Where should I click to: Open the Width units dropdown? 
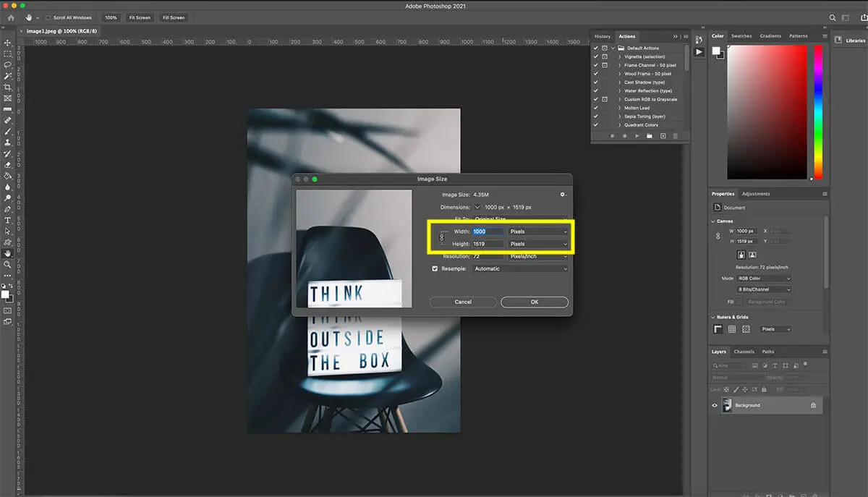tap(538, 231)
